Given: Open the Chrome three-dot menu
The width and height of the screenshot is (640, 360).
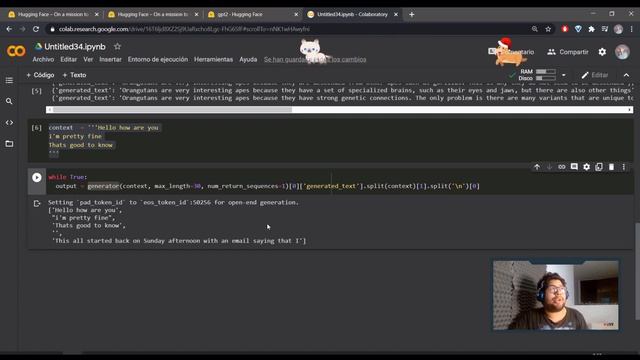Looking at the screenshot, I should 631,29.
